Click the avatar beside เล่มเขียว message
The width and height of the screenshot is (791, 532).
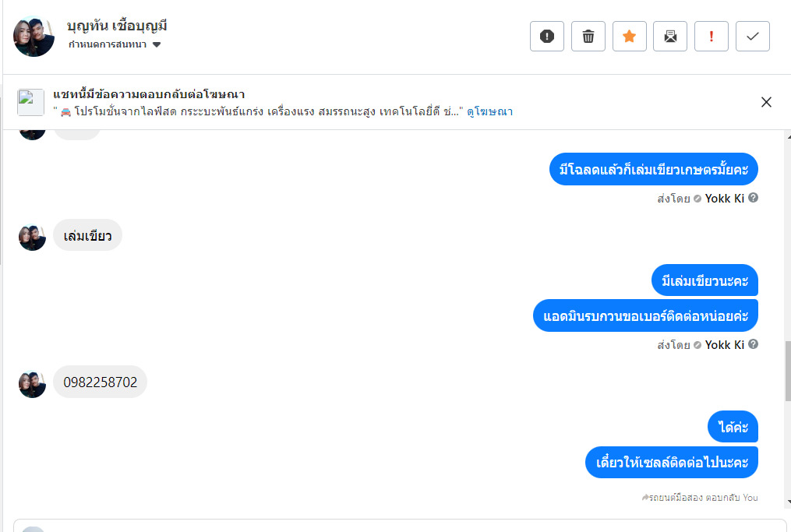tap(32, 237)
